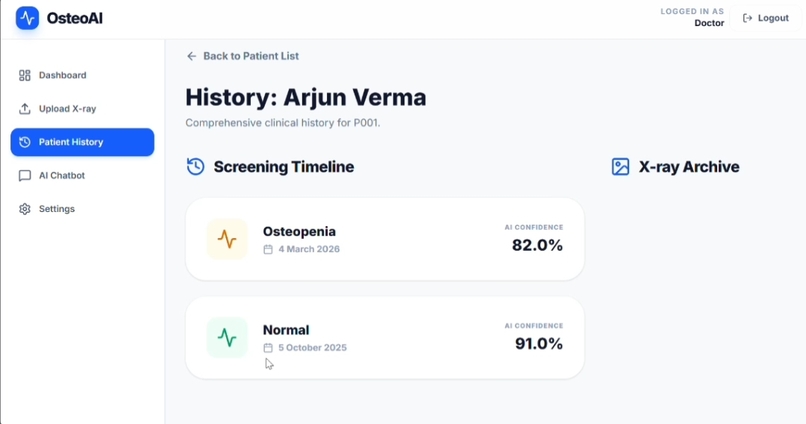Click AI CONFIDENCE label on Osteopenia card
The height and width of the screenshot is (424, 806).
click(534, 227)
